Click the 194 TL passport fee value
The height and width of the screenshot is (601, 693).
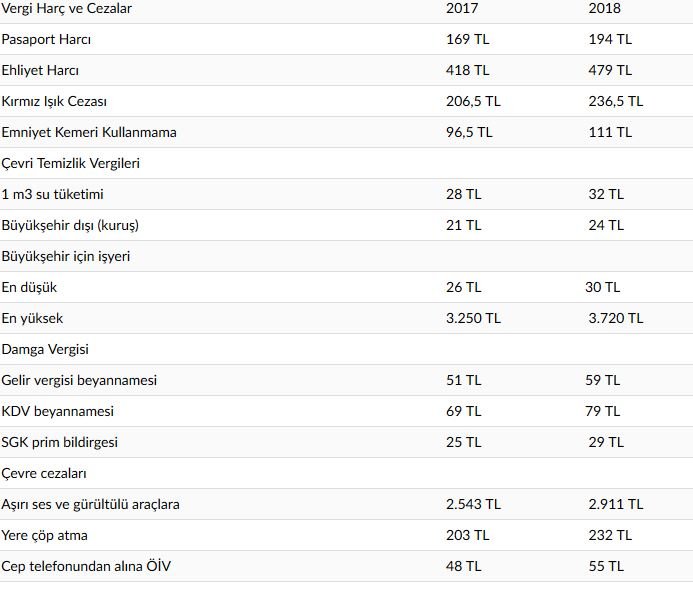pos(610,39)
